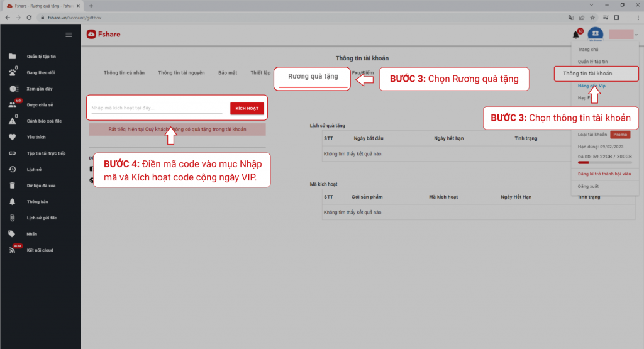The width and height of the screenshot is (644, 349).
Task: Open Cảnh báo xoá file warning icon
Action: pyautogui.click(x=13, y=121)
